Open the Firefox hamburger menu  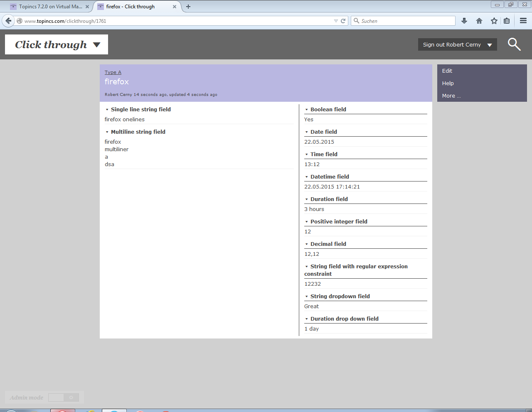click(523, 21)
